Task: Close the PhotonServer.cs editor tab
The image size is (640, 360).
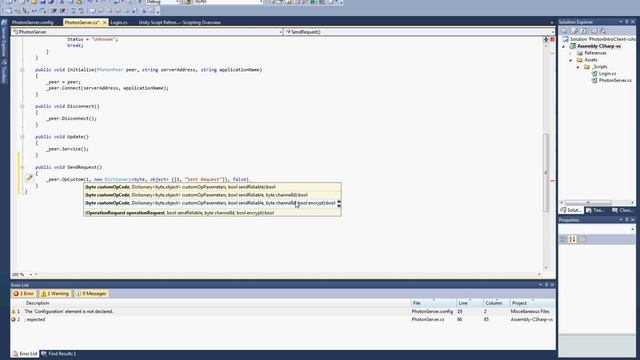Action: (104, 22)
